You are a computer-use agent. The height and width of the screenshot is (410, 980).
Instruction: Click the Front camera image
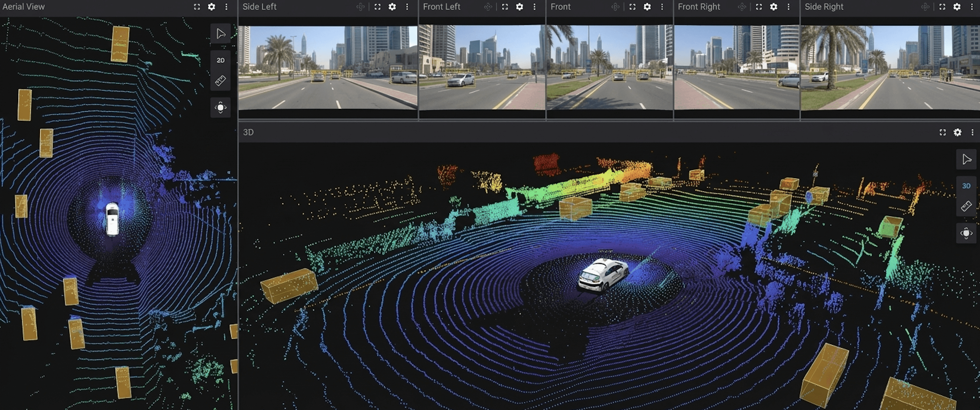point(609,67)
